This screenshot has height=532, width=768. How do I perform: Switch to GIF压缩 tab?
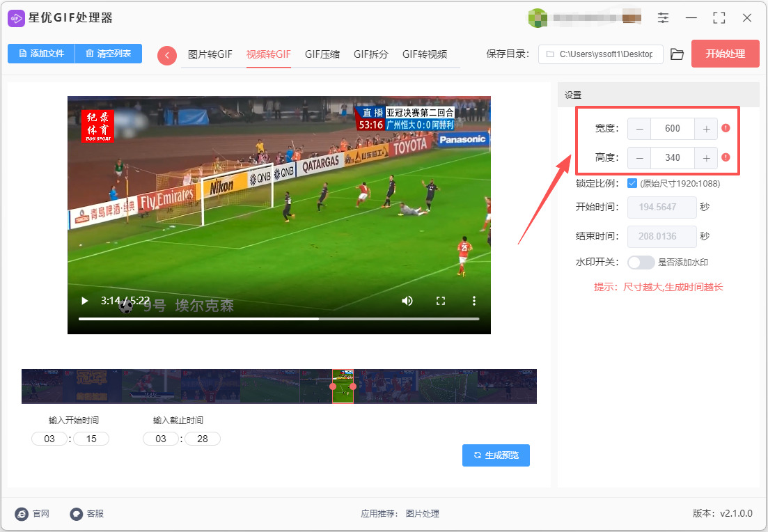click(x=322, y=54)
